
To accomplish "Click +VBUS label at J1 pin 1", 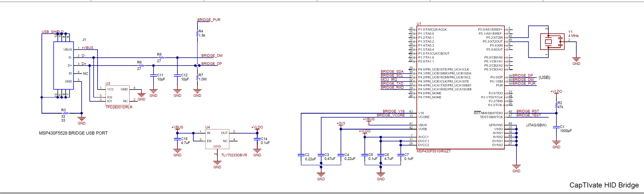I will [x=88, y=48].
